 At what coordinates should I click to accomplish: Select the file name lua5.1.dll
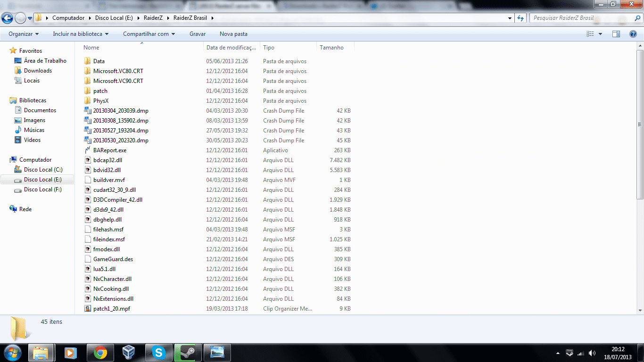coord(104,269)
